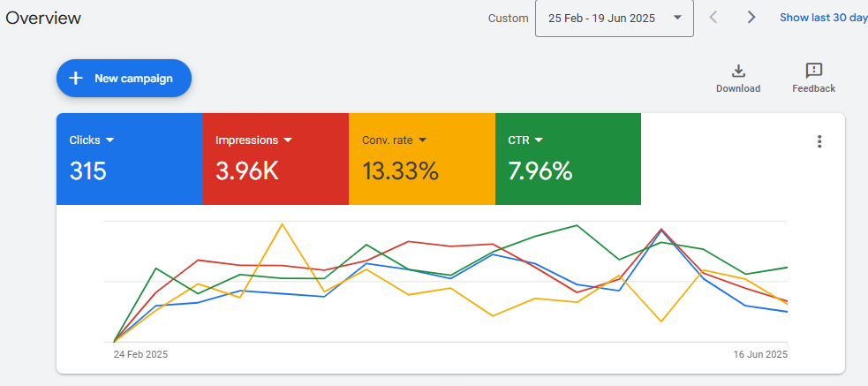Go to next date range arrow
The width and height of the screenshot is (868, 386).
click(x=751, y=18)
